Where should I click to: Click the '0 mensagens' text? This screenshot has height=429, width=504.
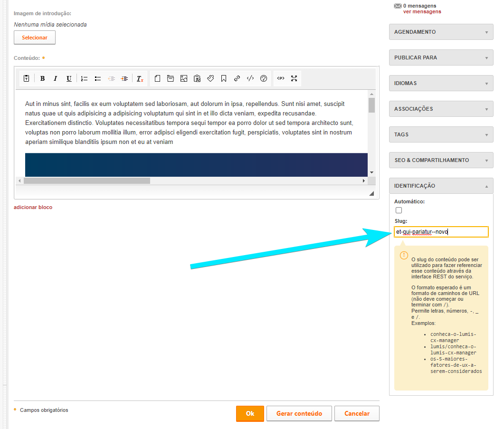[x=420, y=6]
